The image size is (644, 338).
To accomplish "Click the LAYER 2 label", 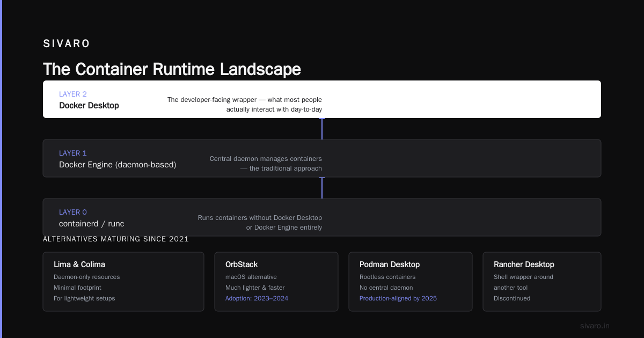I will (x=73, y=94).
